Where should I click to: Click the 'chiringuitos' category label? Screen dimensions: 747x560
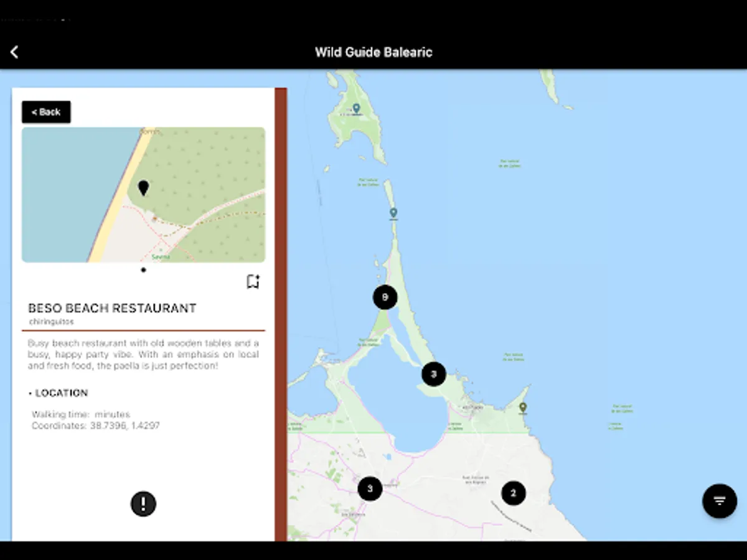pos(52,322)
